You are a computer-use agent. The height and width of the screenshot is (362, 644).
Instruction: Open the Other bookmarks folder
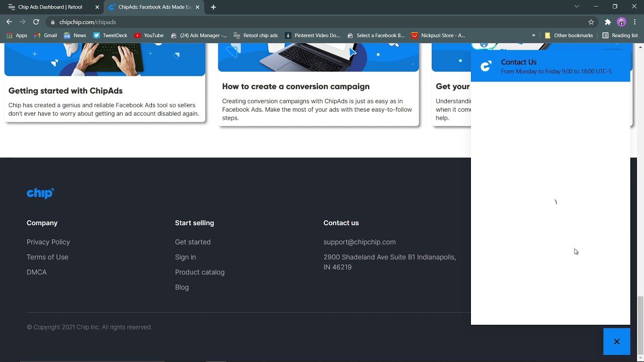[x=569, y=35]
